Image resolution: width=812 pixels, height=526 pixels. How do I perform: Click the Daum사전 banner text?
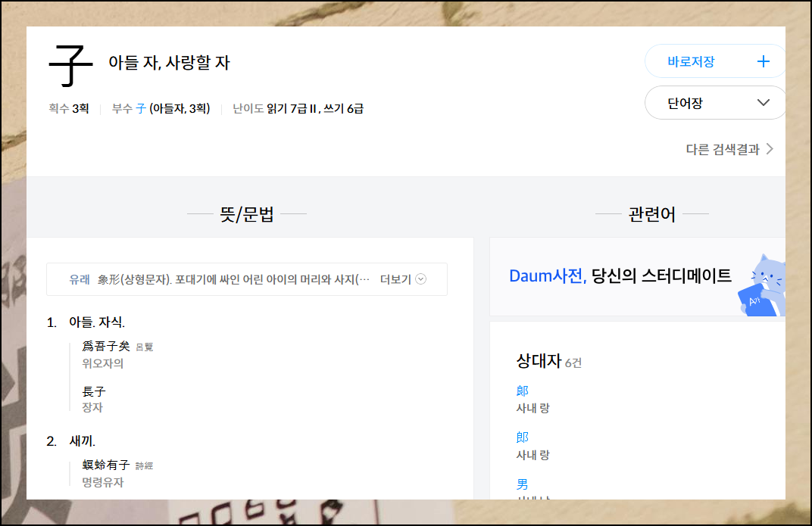pos(620,275)
